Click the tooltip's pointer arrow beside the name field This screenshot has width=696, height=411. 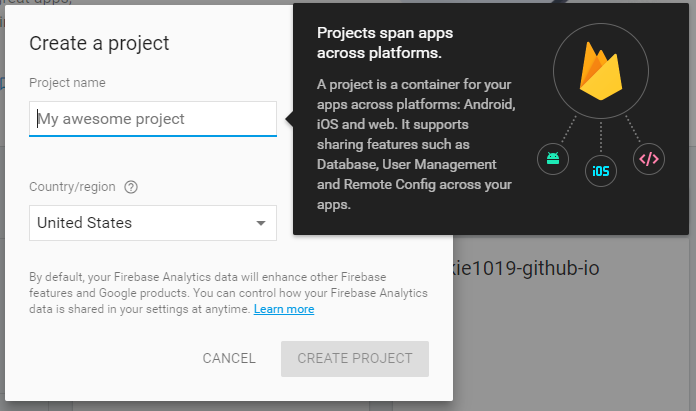[x=289, y=119]
